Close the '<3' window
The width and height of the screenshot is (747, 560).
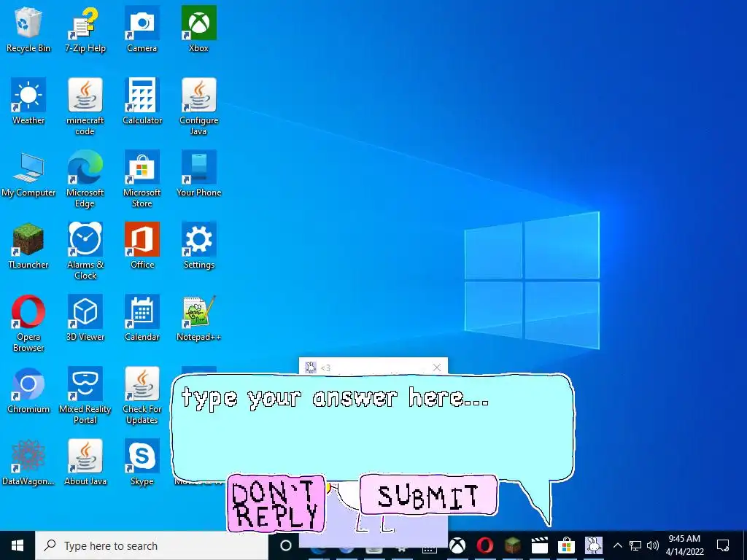coord(437,367)
